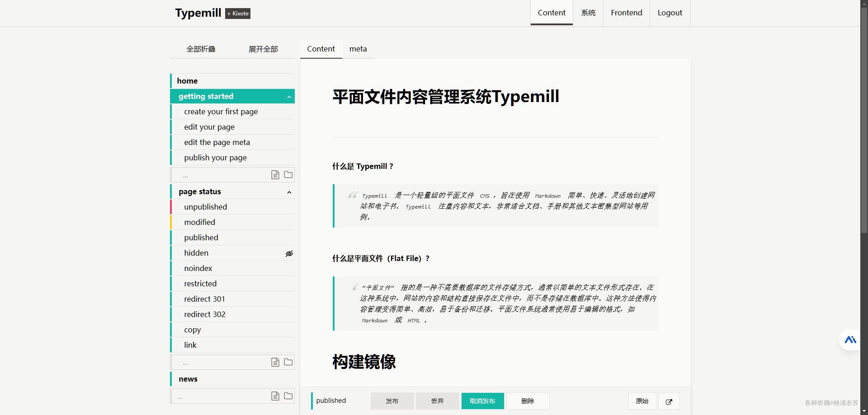Click the heading 什么是 Typemill？

(363, 166)
